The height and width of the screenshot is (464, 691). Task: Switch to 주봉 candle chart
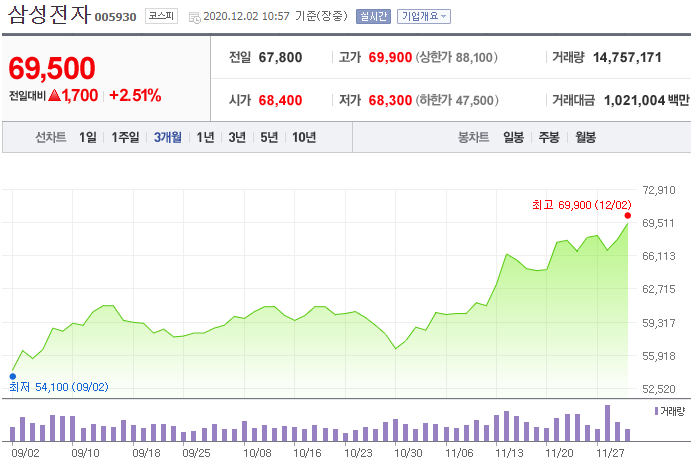tap(549, 137)
